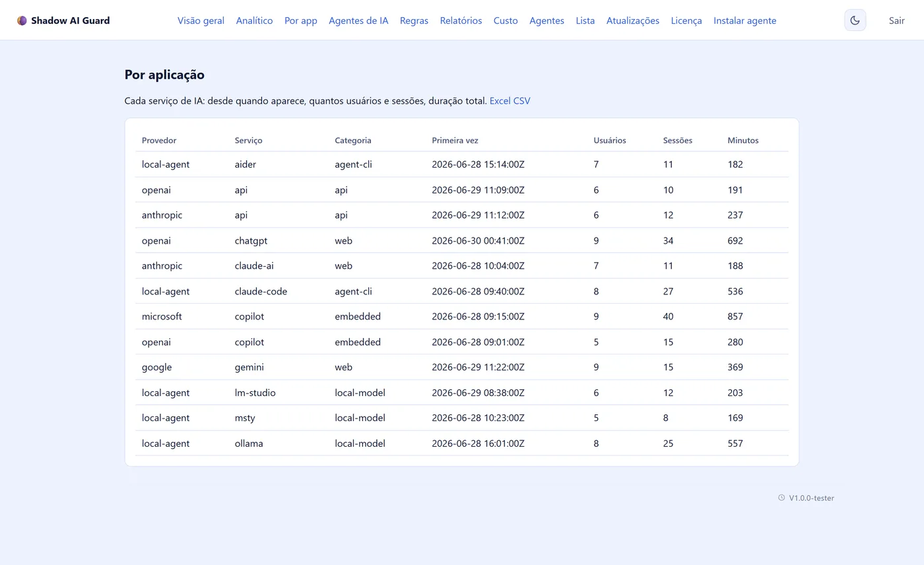Toggle dark mode with the moon icon
The image size is (924, 565).
click(x=855, y=20)
